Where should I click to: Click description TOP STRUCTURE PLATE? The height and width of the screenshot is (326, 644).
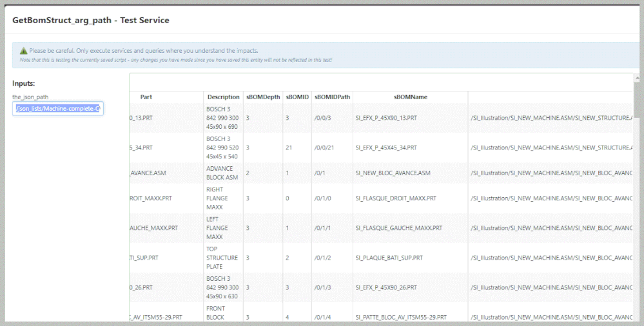click(x=222, y=258)
